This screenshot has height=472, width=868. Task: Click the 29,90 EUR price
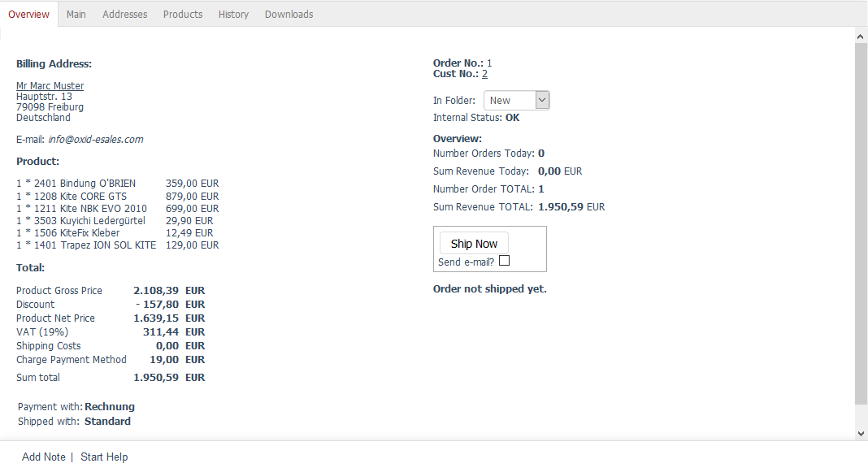tap(189, 221)
